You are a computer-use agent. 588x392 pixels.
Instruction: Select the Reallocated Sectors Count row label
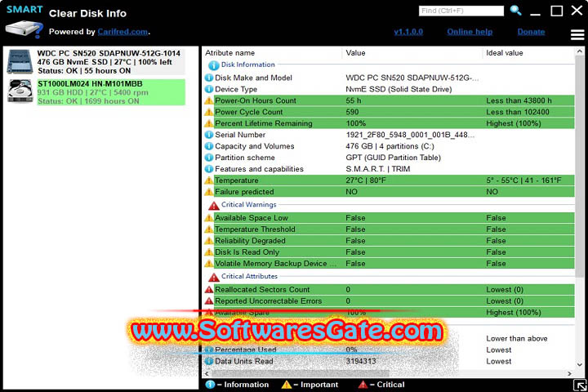pyautogui.click(x=262, y=290)
